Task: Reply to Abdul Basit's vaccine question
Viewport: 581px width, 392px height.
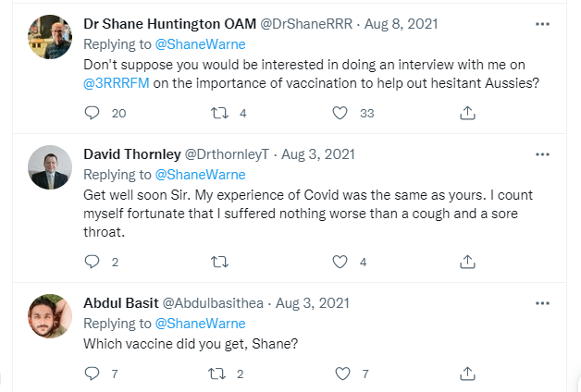Action: coord(92,374)
